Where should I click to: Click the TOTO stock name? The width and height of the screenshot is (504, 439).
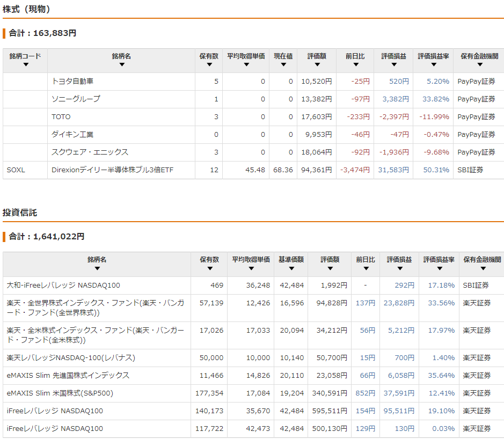[61, 116]
